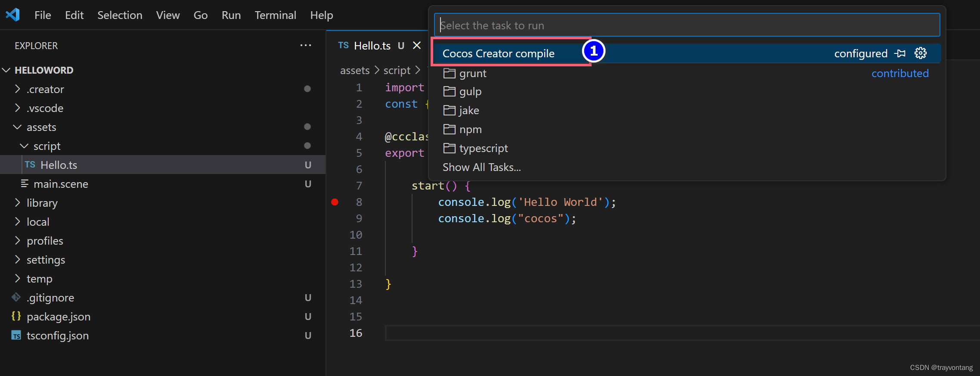Close the Hello.ts editor tab
980x376 pixels.
point(417,45)
